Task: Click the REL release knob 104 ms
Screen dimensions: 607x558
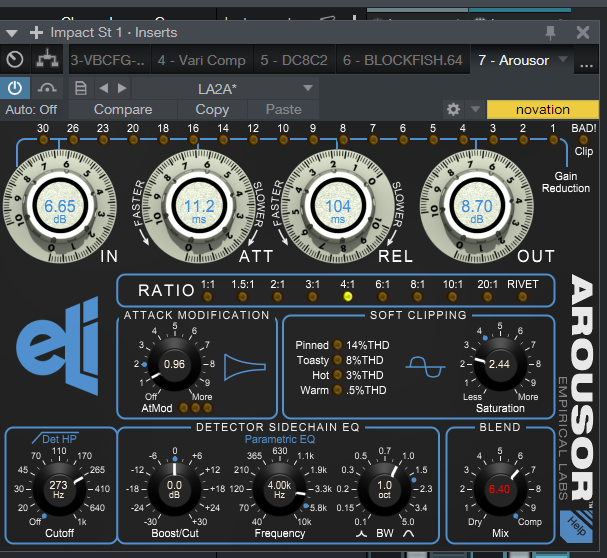Action: 338,206
